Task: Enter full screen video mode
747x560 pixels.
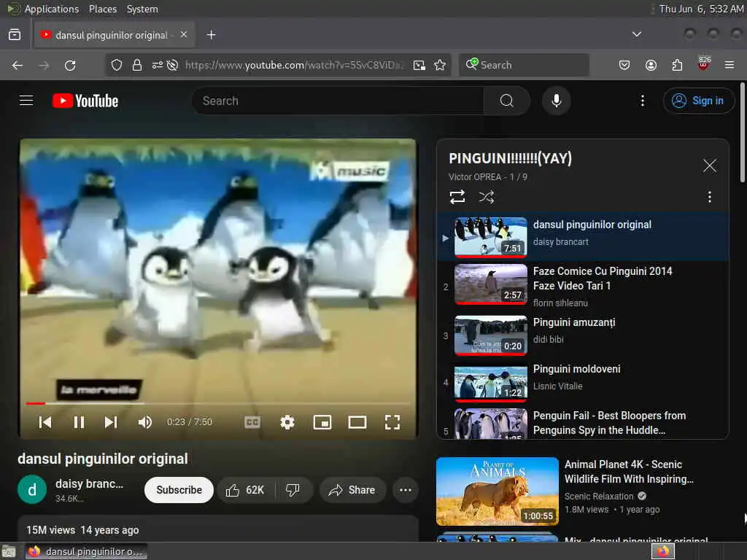Action: [x=392, y=422]
